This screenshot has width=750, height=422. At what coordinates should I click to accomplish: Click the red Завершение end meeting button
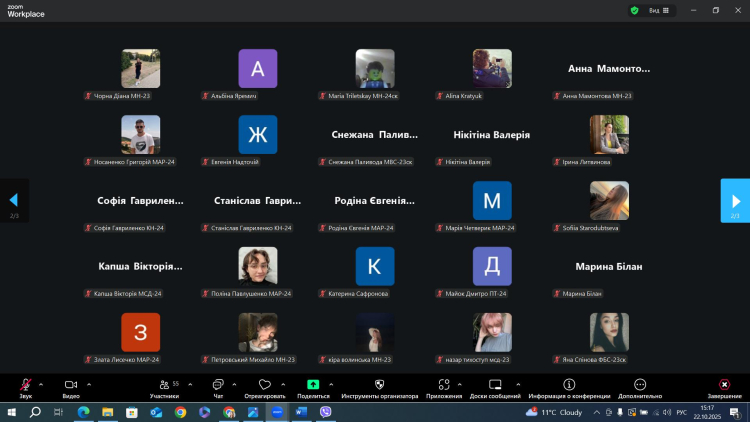724,385
